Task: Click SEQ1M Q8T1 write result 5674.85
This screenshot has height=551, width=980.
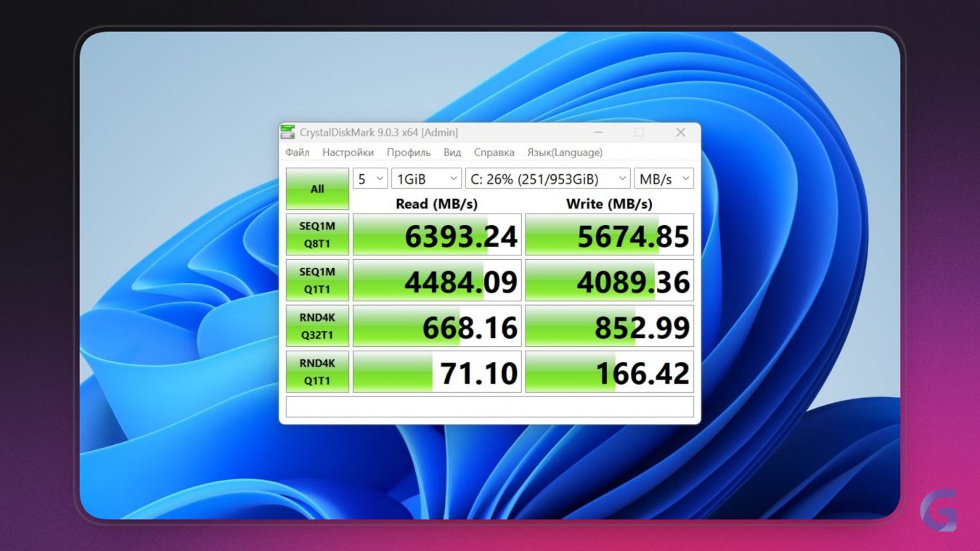Action: (609, 234)
